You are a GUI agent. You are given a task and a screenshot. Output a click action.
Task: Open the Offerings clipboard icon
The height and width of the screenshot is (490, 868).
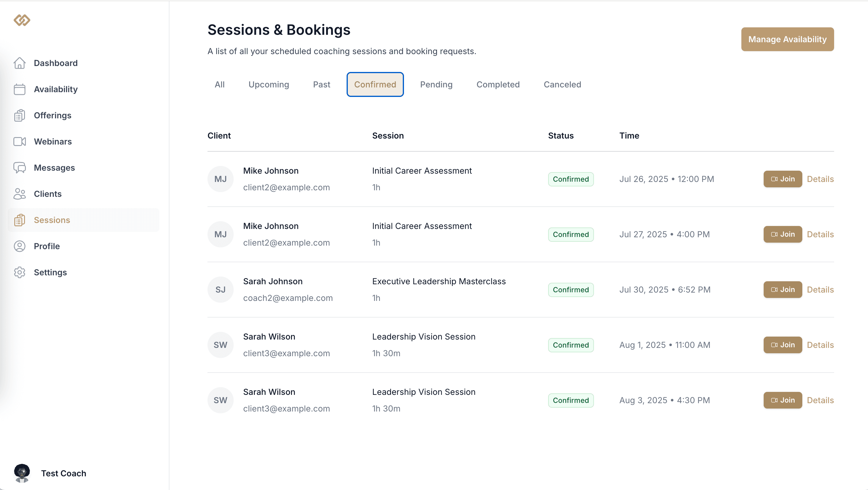20,115
